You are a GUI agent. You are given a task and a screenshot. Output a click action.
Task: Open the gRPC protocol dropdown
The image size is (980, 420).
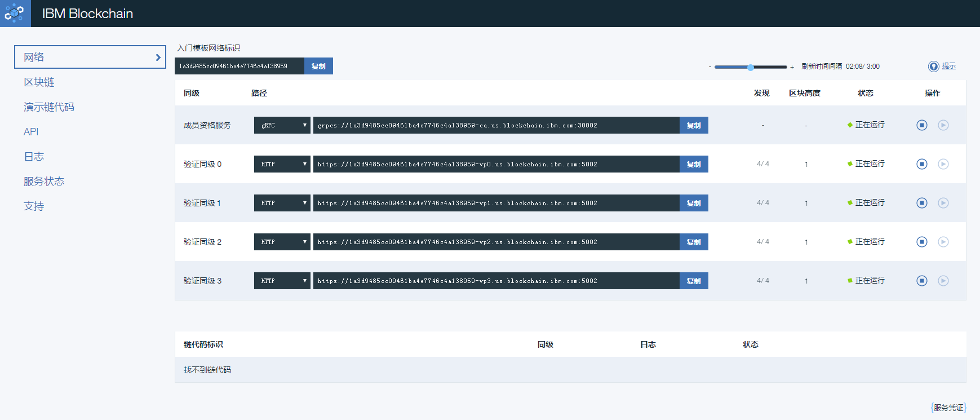tap(282, 125)
